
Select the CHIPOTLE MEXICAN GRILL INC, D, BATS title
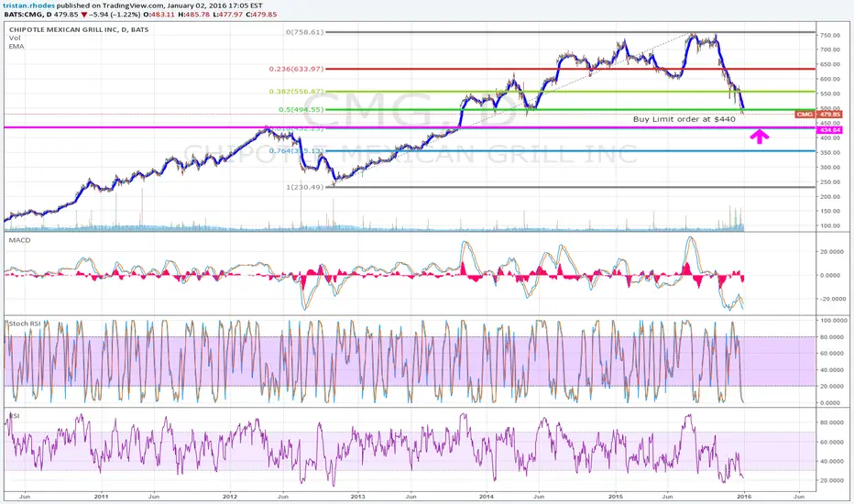79,29
